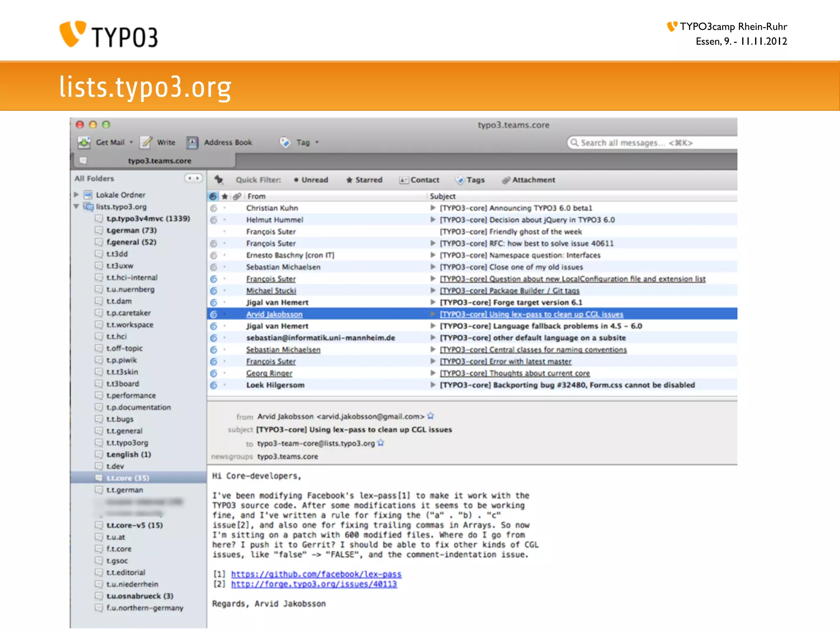The width and height of the screenshot is (840, 630).
Task: Select message Using lex-pass to clean up CGL issues
Action: point(531,314)
